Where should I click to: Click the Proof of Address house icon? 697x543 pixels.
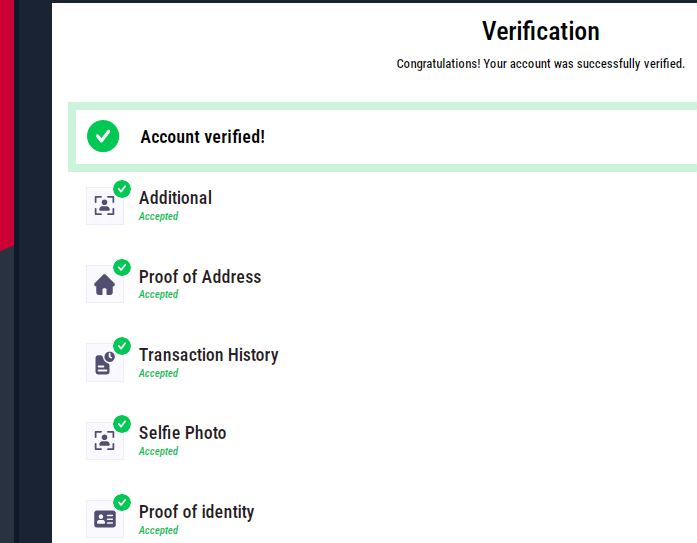104,285
